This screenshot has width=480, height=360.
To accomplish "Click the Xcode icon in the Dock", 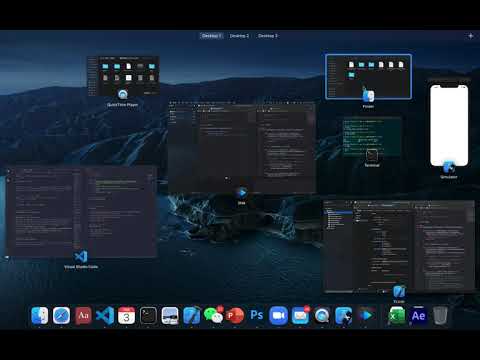I will point(192,315).
